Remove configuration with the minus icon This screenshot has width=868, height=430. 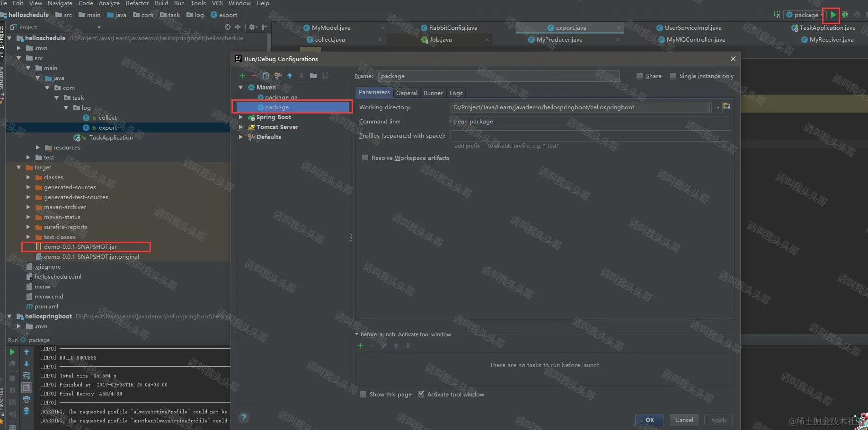click(x=254, y=76)
